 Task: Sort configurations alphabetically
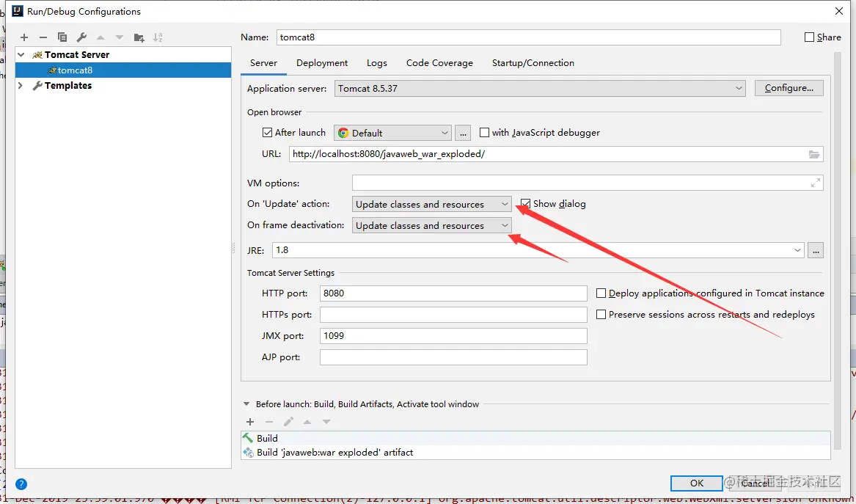pos(158,37)
